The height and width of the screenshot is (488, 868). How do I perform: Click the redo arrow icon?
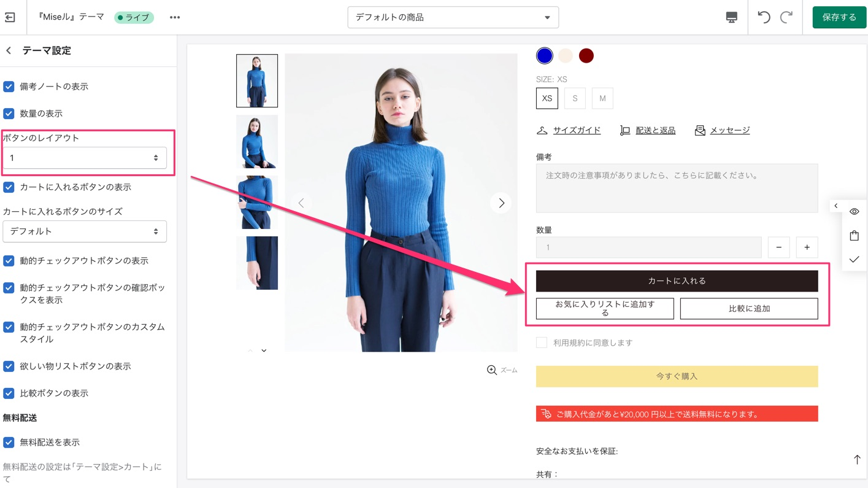pyautogui.click(x=786, y=17)
